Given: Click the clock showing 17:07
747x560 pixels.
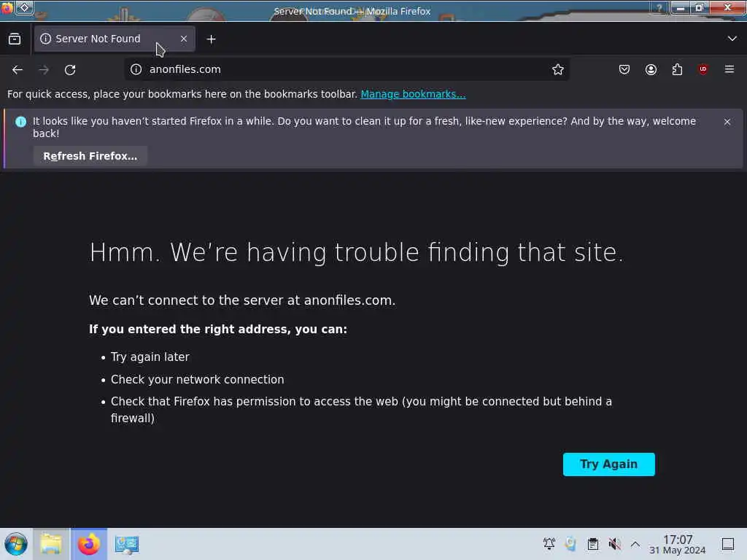Looking at the screenshot, I should pos(678,544).
